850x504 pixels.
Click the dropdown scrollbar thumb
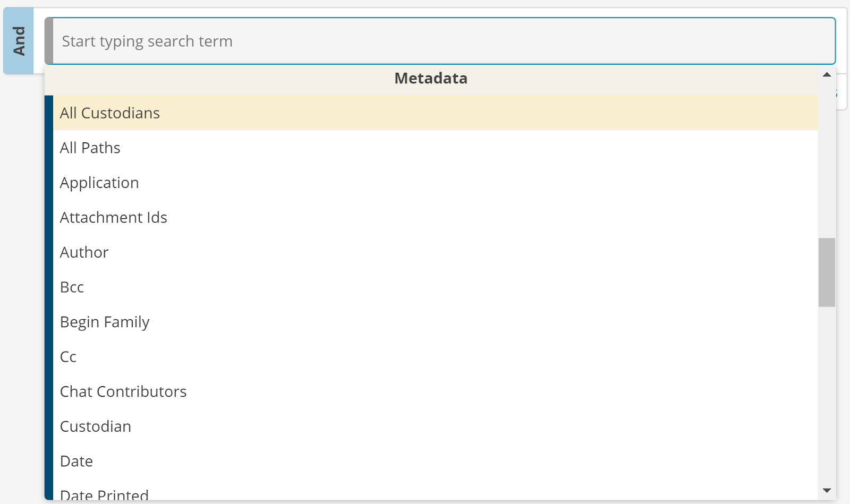pos(827,272)
